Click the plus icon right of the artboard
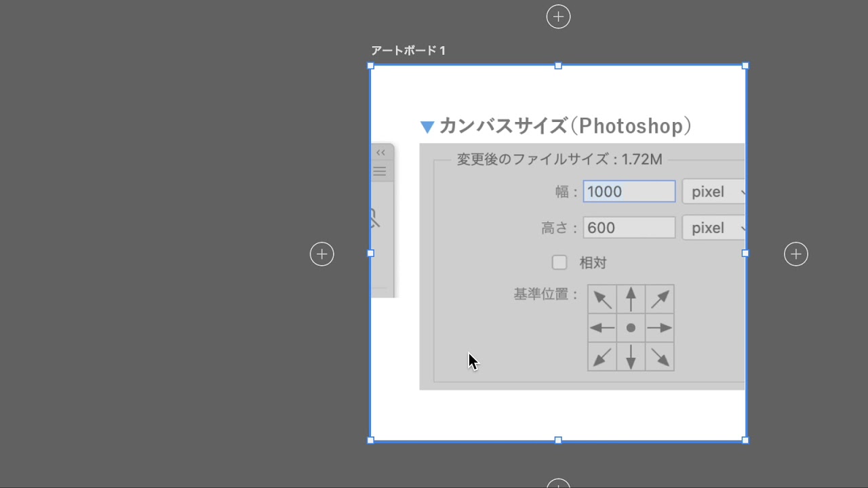 [x=795, y=254]
